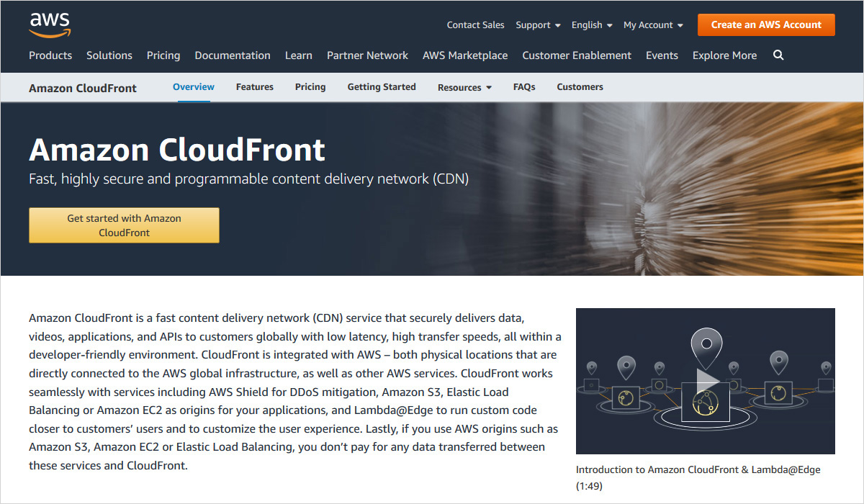Image resolution: width=864 pixels, height=504 pixels.
Task: Open the search magnifier icon
Action: tap(778, 55)
